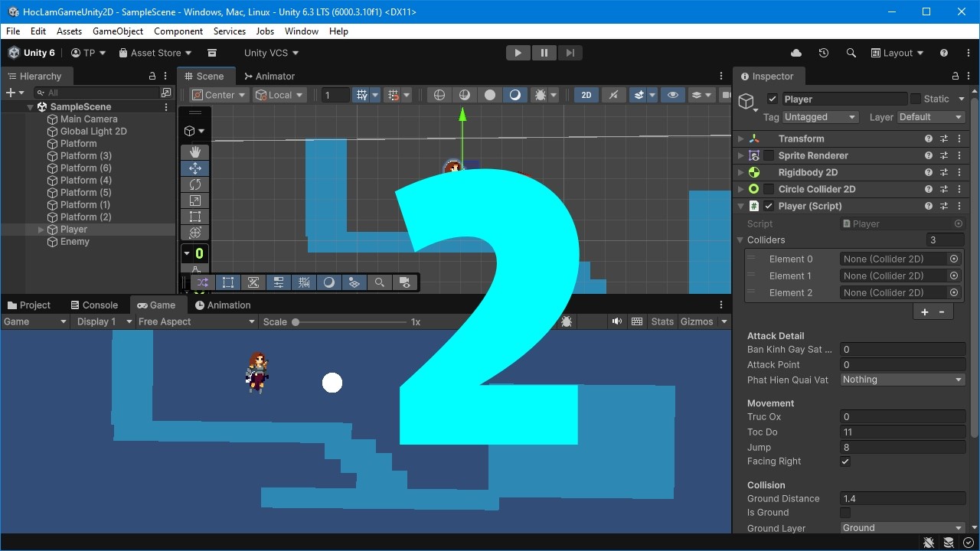Select the Transform tool
Screen dimensions: 980x551
pyautogui.click(x=195, y=233)
